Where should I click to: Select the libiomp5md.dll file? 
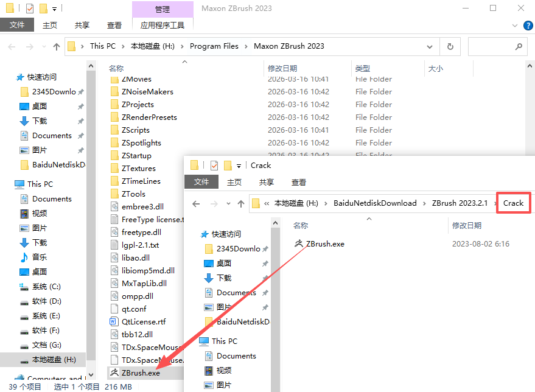148,270
